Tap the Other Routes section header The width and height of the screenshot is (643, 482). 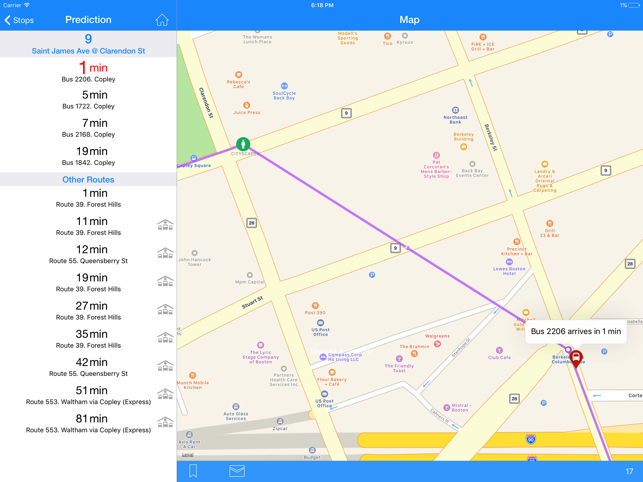point(88,180)
